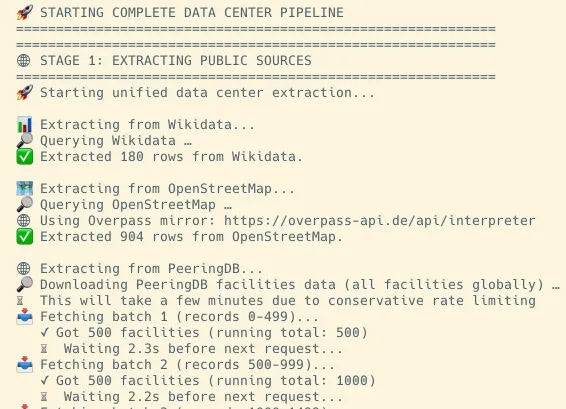Click the check mark before Got 500 facilities total 500
The width and height of the screenshot is (566, 409).
pyautogui.click(x=45, y=332)
